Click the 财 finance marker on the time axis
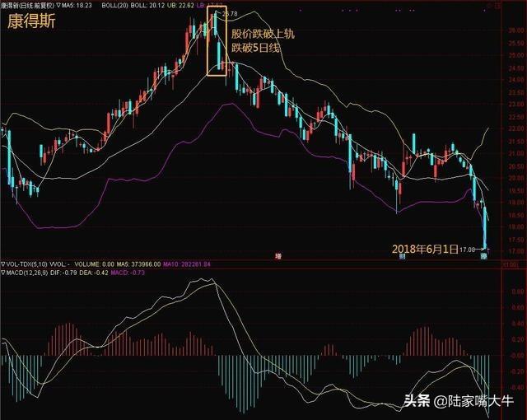 click(x=402, y=257)
